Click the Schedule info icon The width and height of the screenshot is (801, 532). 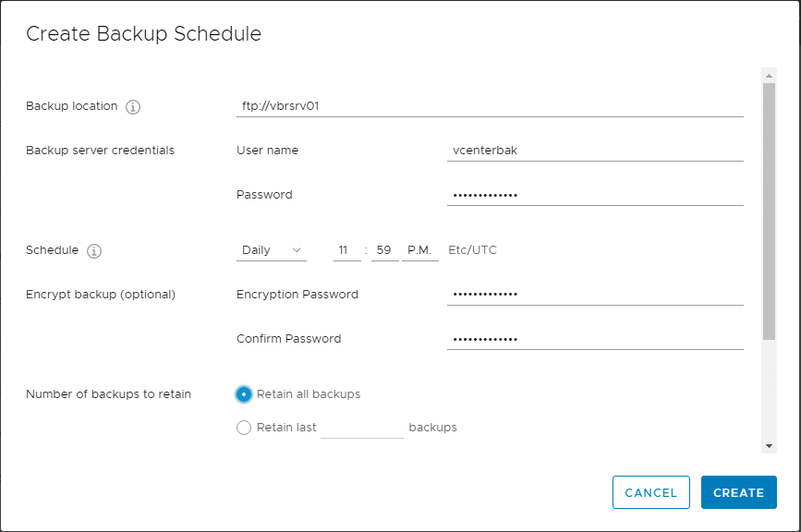pyautogui.click(x=94, y=251)
